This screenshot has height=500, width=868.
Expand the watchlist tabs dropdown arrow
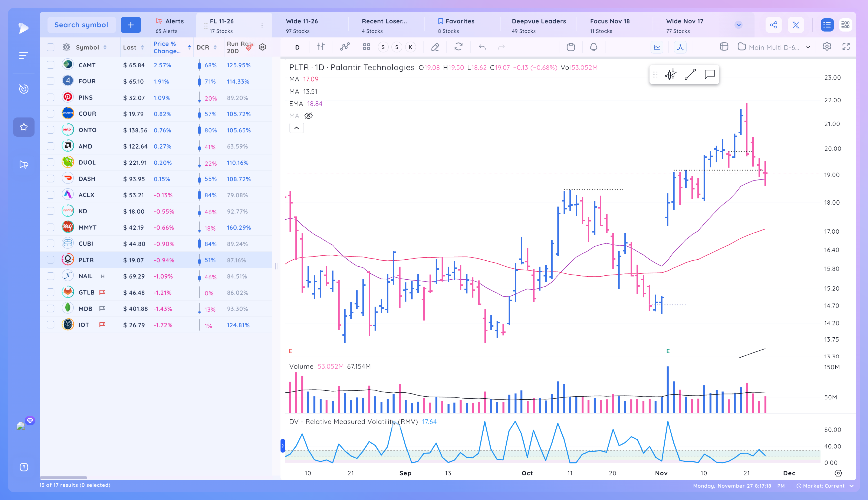(738, 25)
